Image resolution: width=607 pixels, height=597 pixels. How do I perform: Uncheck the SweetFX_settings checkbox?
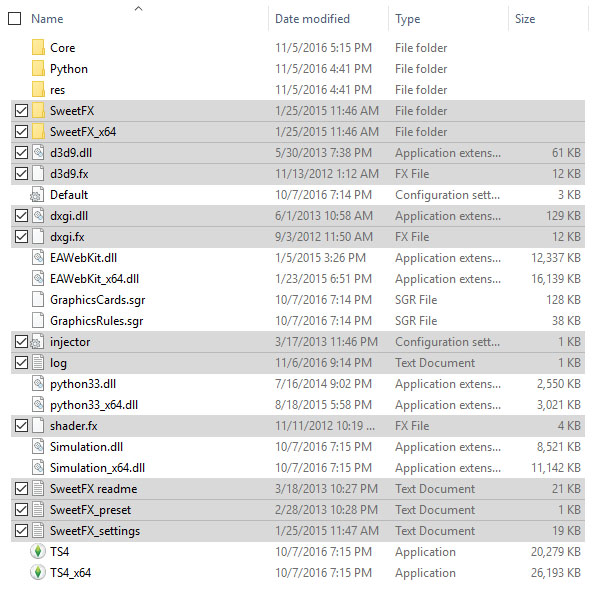coord(21,530)
